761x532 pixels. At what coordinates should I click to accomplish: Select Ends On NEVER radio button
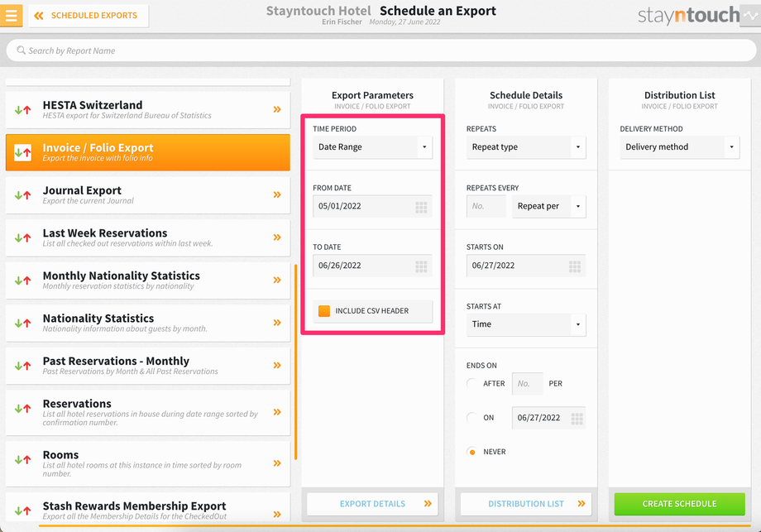pos(471,452)
